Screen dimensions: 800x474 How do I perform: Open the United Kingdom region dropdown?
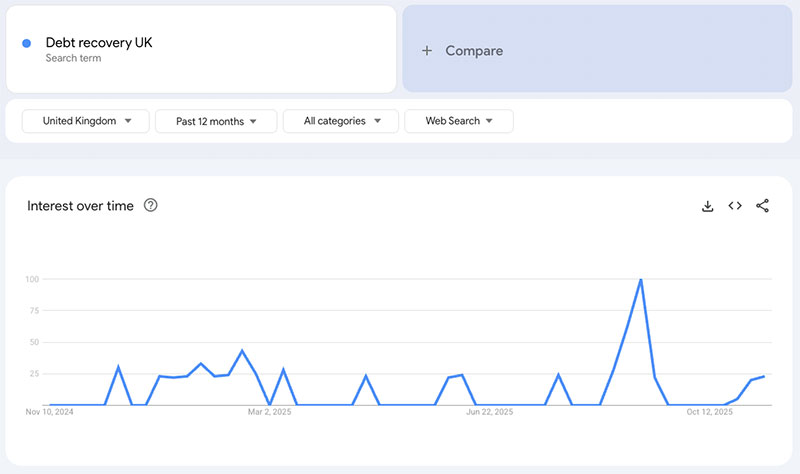(x=86, y=121)
